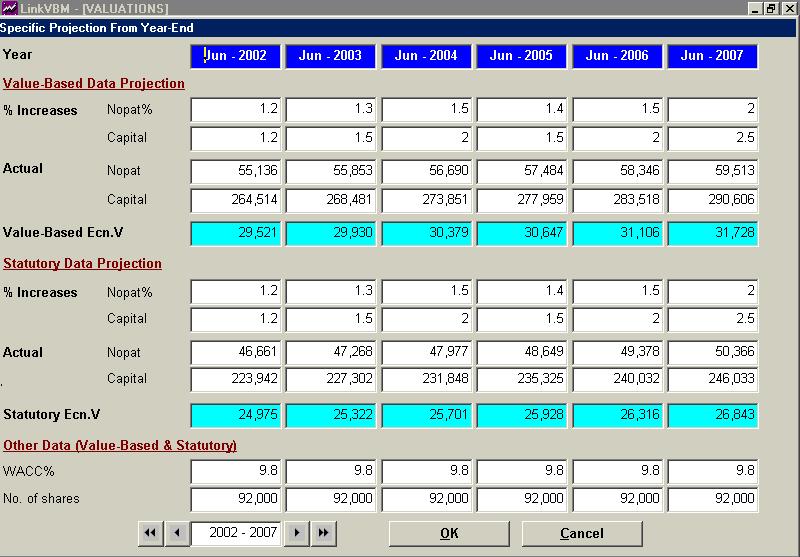Viewport: 800px width, 557px height.
Task: Click Statutory Ecn.V cell 24,975
Action: click(x=236, y=415)
